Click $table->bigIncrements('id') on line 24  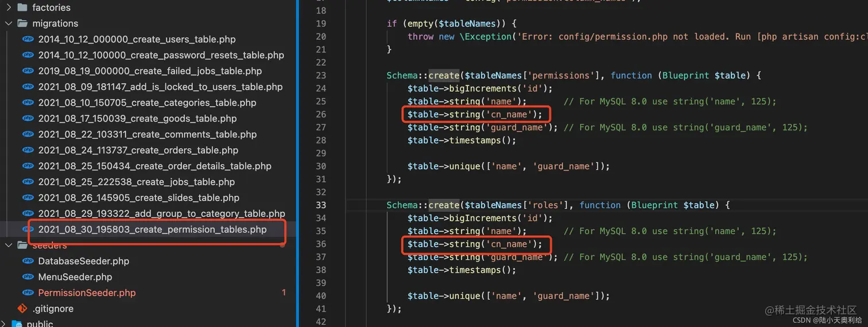[x=480, y=88]
